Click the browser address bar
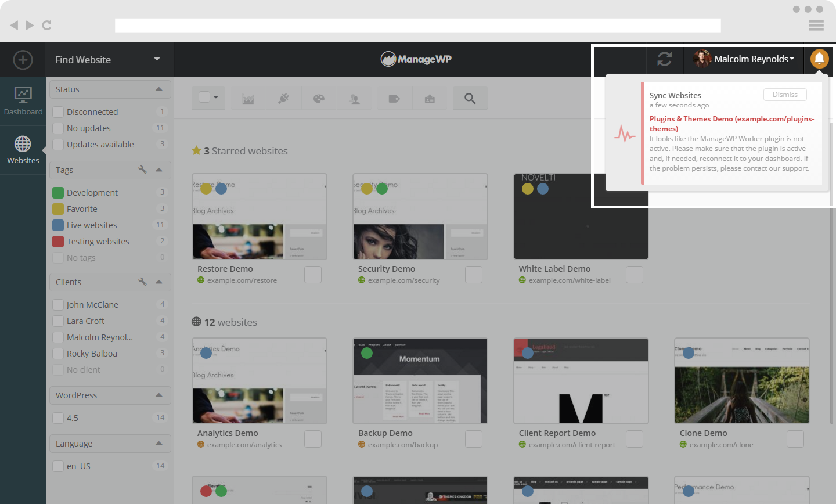 418,25
